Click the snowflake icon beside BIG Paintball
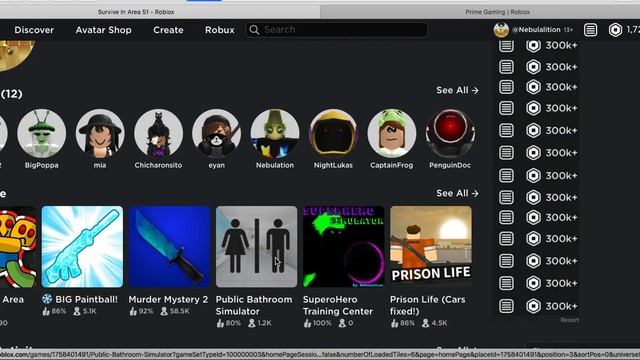This screenshot has width=640, height=360. [x=47, y=299]
